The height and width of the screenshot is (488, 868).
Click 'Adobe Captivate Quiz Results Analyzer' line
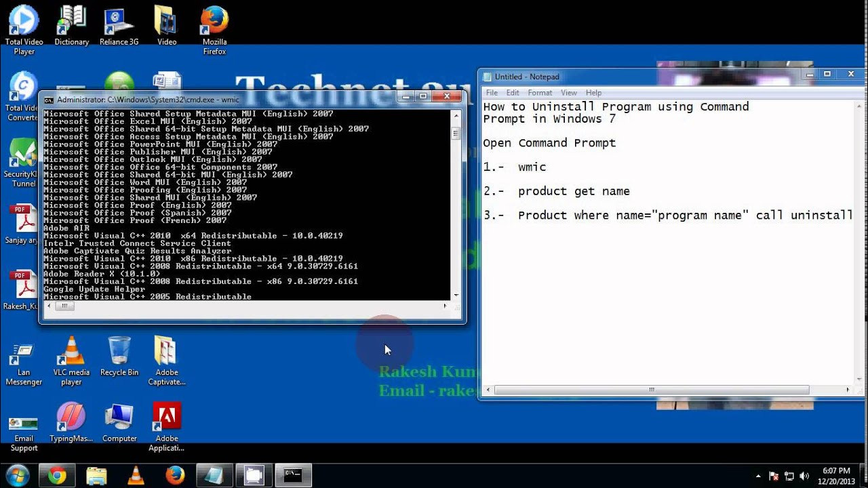(x=138, y=251)
